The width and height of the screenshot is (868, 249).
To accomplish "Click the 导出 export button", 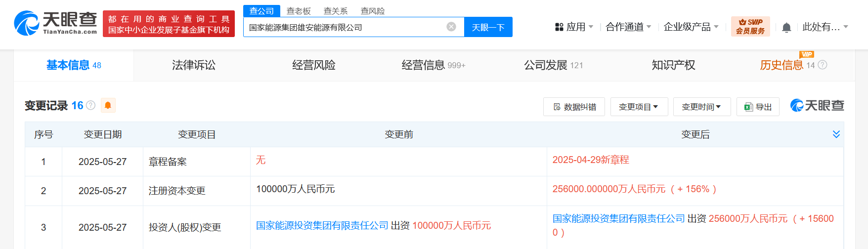I will coord(758,107).
